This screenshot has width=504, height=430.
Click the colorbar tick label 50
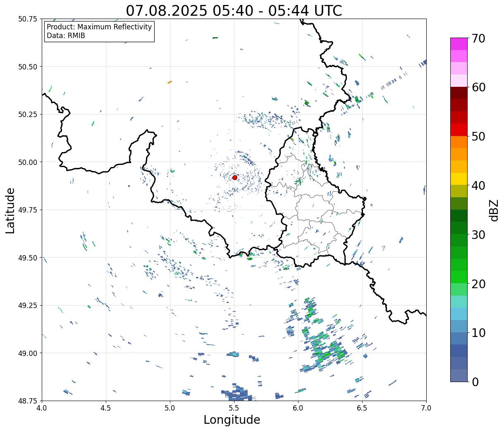[x=478, y=136]
